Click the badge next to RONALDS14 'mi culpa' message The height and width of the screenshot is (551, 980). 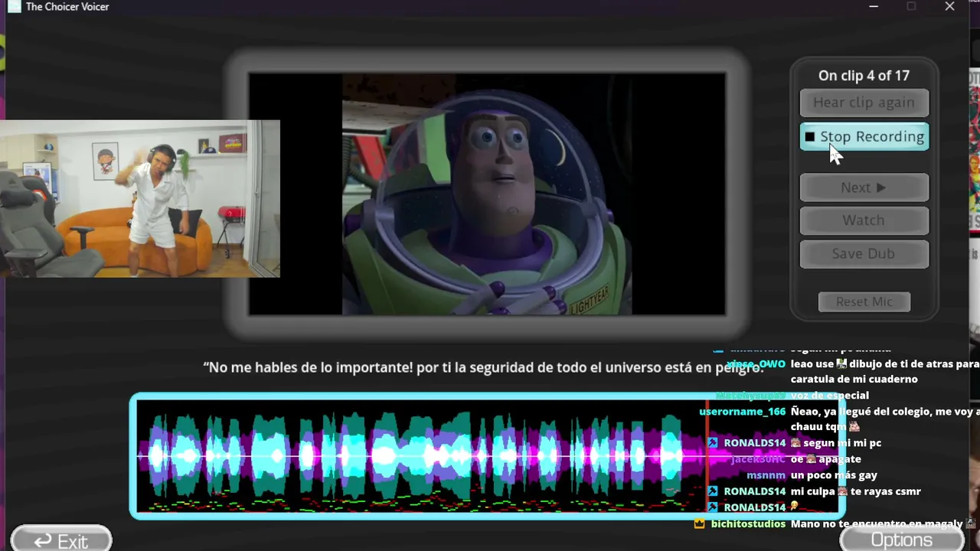(713, 491)
